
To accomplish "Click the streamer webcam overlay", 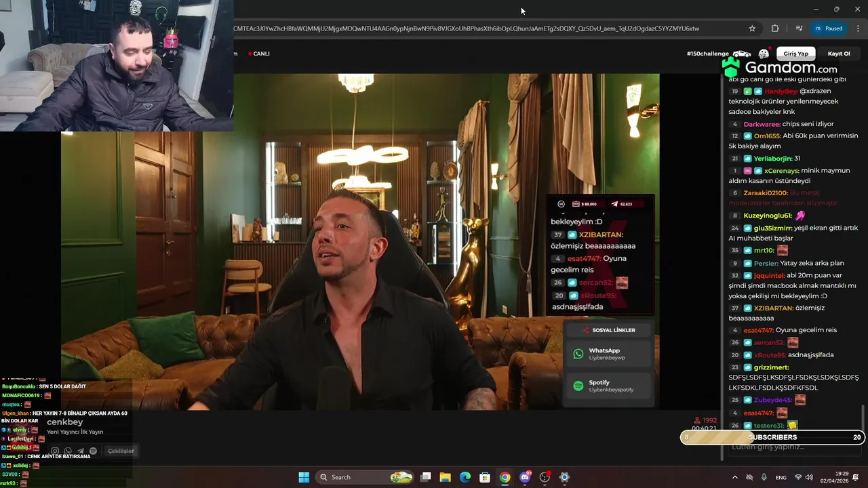I will pos(117,65).
